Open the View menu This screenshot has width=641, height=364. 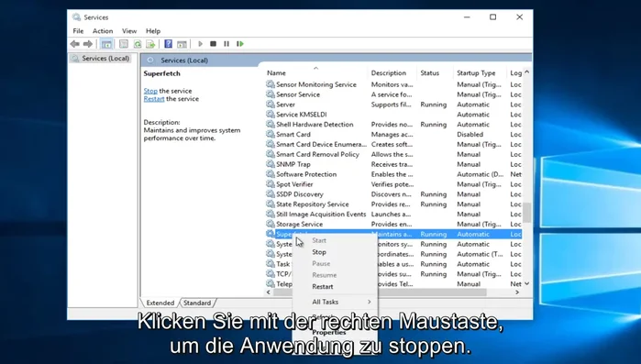pos(129,31)
